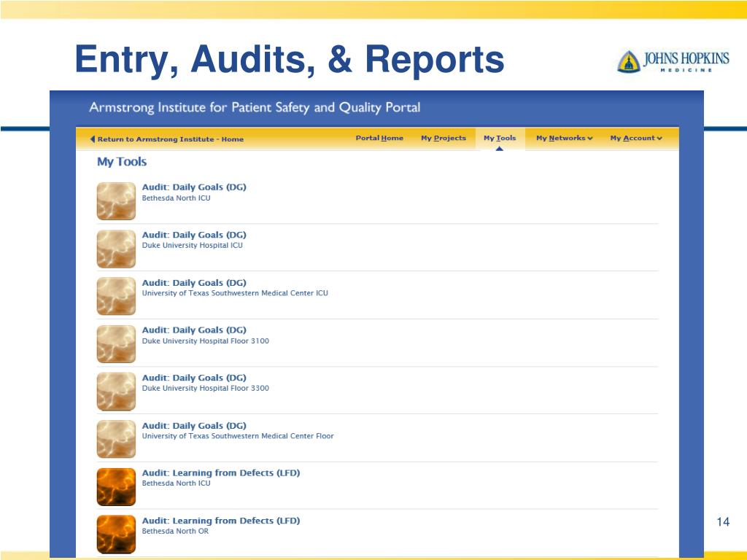
Task: Click the Daily Goals icon for Duke Hospital Floor 3100
Action: [x=116, y=344]
